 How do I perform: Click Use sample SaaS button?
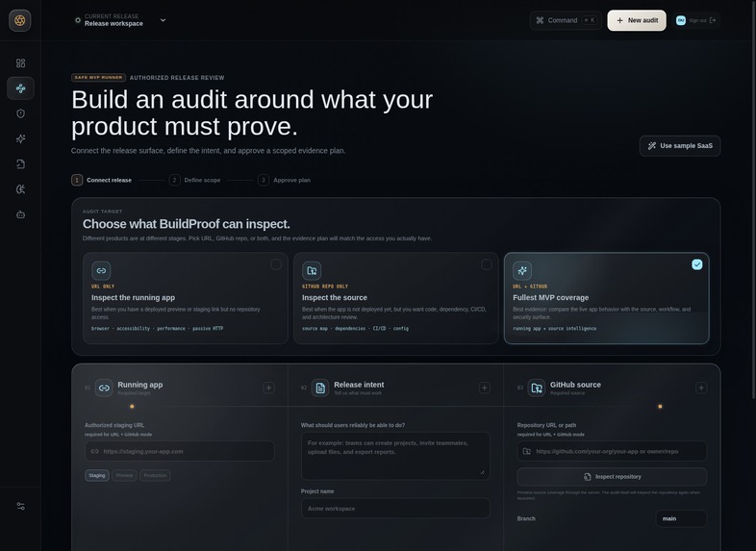[680, 145]
